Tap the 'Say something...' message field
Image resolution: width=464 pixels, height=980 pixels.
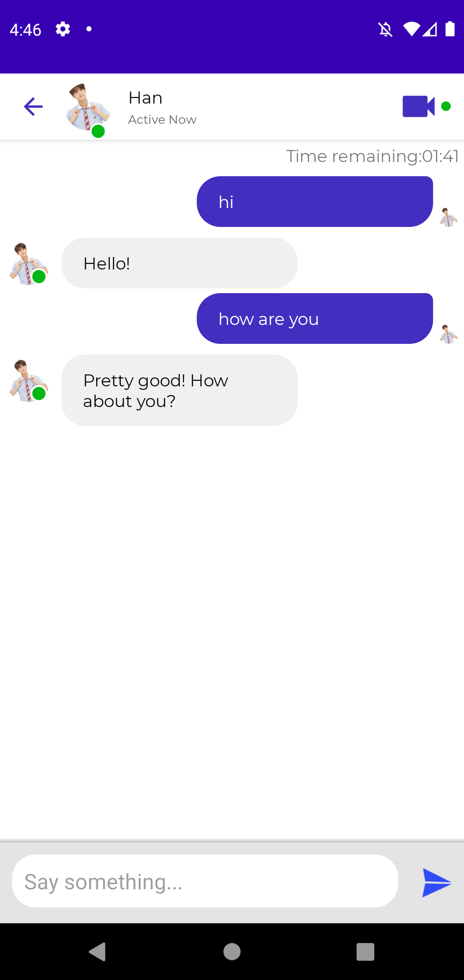tap(205, 882)
